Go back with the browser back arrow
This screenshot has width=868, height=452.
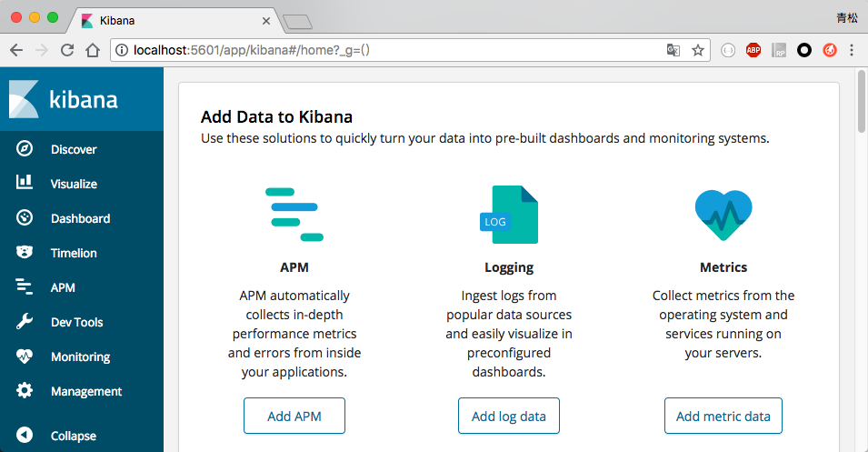coord(16,50)
